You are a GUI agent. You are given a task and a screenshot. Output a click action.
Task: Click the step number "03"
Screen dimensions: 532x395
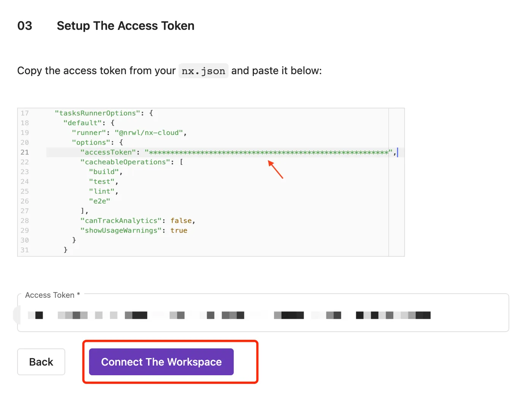(25, 26)
